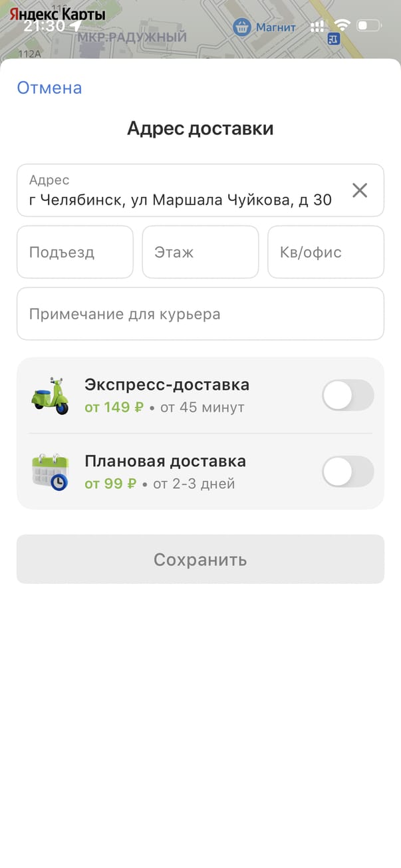
Task: Tap the Примечание для курьера field
Action: tap(200, 314)
